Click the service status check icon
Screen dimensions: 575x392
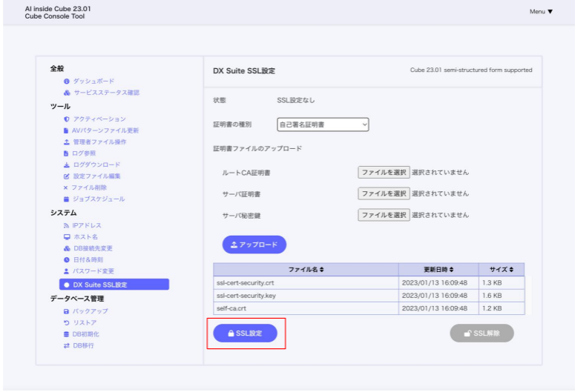pyautogui.click(x=67, y=93)
